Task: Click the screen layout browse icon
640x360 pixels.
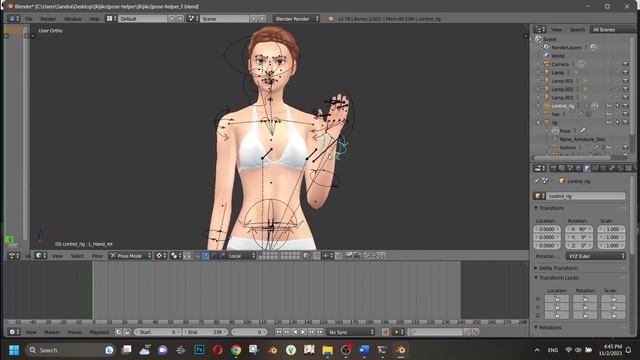Action: [x=111, y=19]
